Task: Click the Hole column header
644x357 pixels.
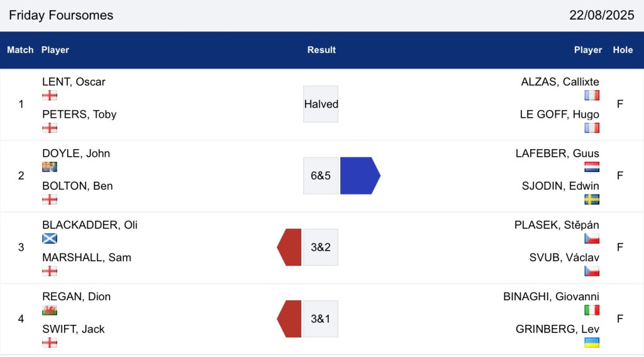Action: pyautogui.click(x=623, y=50)
